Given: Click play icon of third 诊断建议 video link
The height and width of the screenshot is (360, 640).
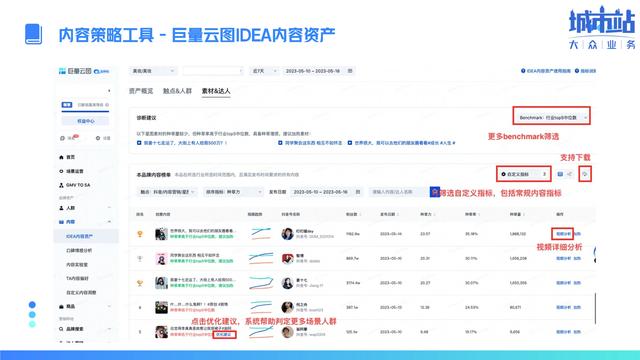Looking at the screenshot, I should click(x=350, y=143).
